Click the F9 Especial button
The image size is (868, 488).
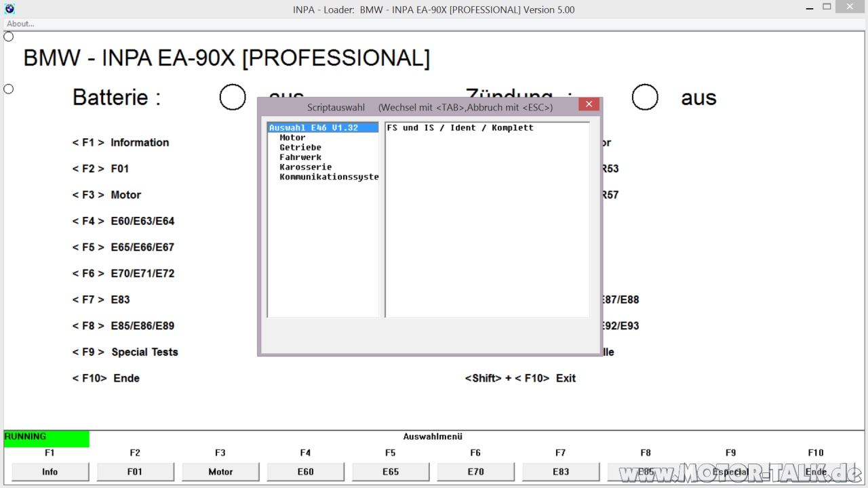pos(731,472)
